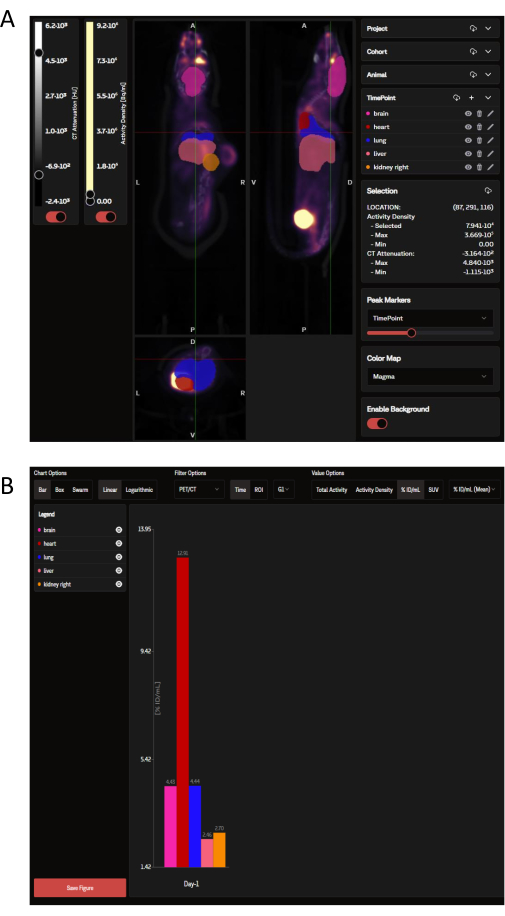The height and width of the screenshot is (916, 505).
Task: Edit the brain ROI with pencil icon
Action: tap(490, 113)
